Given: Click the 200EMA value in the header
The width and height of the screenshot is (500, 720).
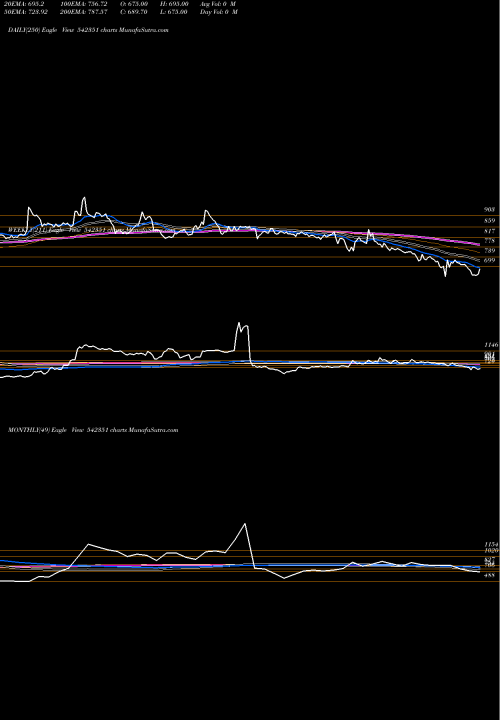Looking at the screenshot, I should [x=83, y=12].
